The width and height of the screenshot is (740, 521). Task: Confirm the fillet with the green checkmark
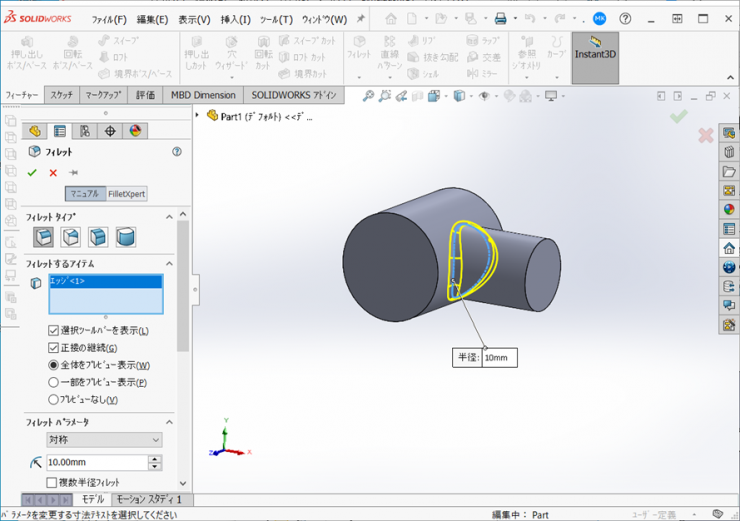click(x=32, y=173)
